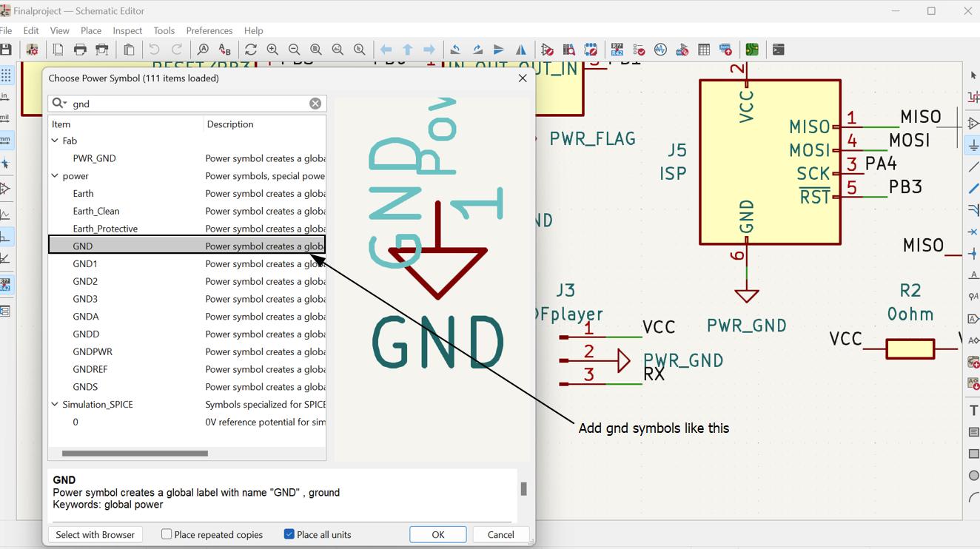This screenshot has height=549, width=980.
Task: Open the Help menu
Action: click(253, 30)
